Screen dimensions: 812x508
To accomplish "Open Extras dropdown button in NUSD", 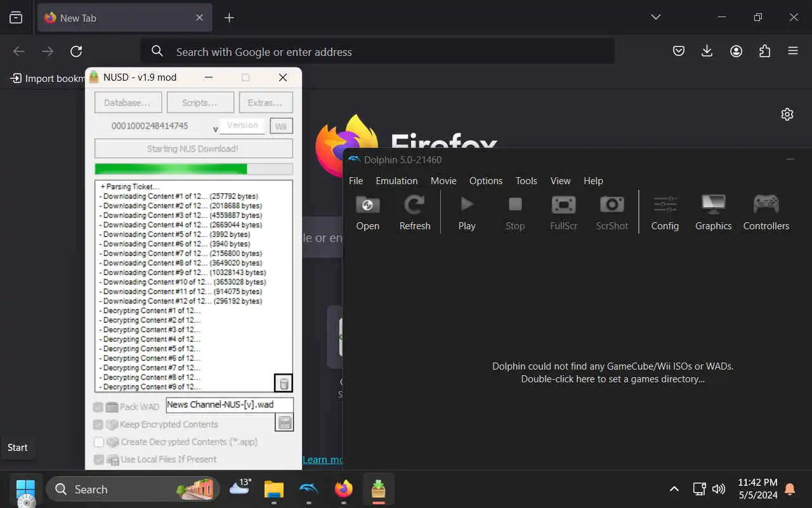I will (x=266, y=102).
